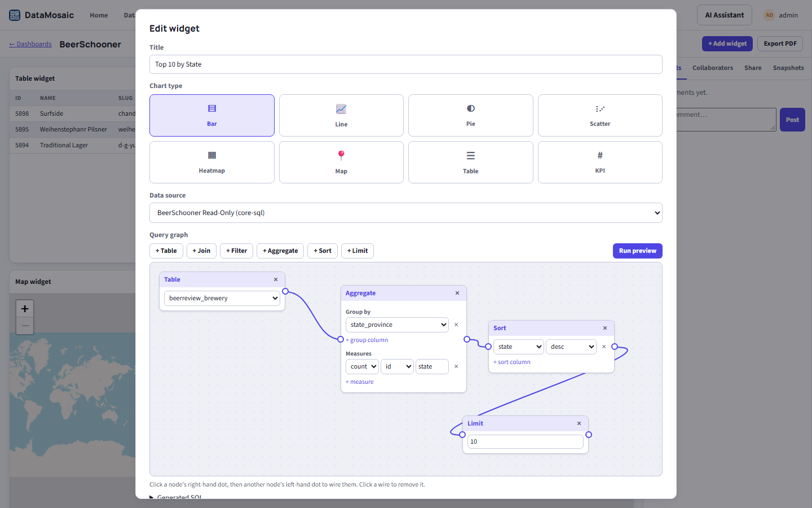The image size is (812, 508).
Task: Click the Aggregate node input dot
Action: [x=341, y=339]
